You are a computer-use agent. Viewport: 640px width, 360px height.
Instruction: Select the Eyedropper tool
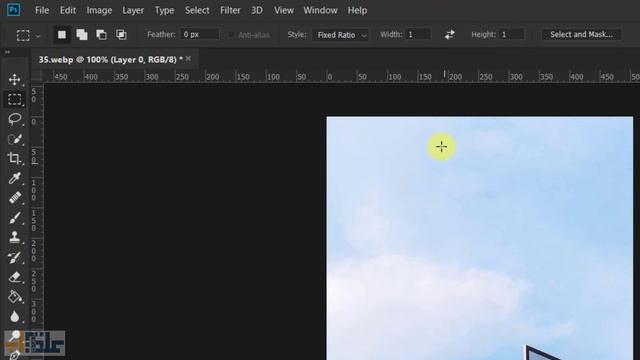15,178
